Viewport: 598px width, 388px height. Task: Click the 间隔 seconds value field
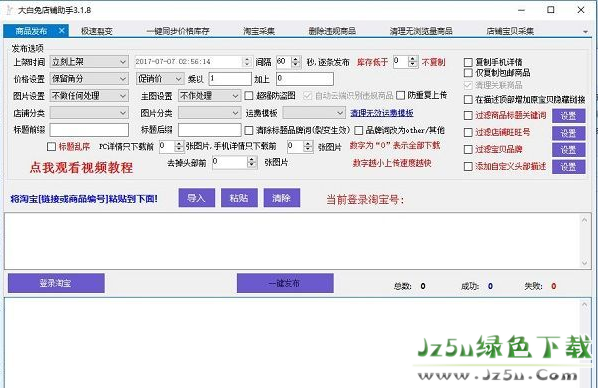pos(284,62)
